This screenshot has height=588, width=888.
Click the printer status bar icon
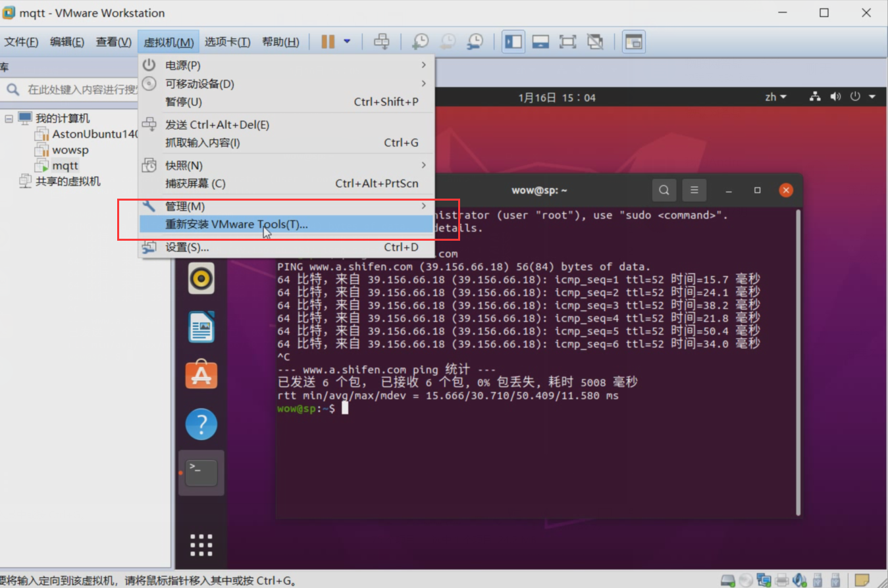pyautogui.click(x=781, y=580)
